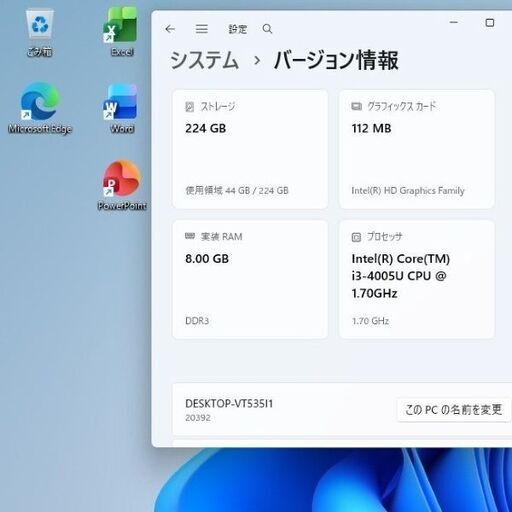512x512 pixels.
Task: Select Intel(R) Core(TM) i3-4005U processor name
Action: 401,276
